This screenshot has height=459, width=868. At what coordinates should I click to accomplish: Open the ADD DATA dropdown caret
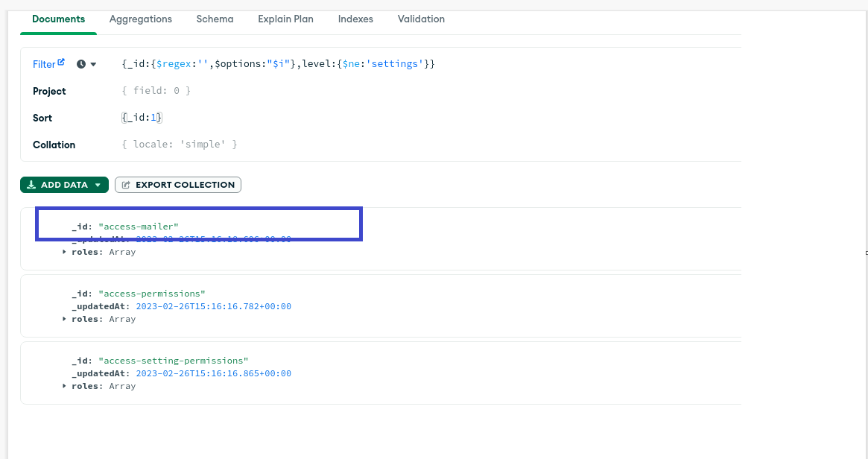(98, 185)
